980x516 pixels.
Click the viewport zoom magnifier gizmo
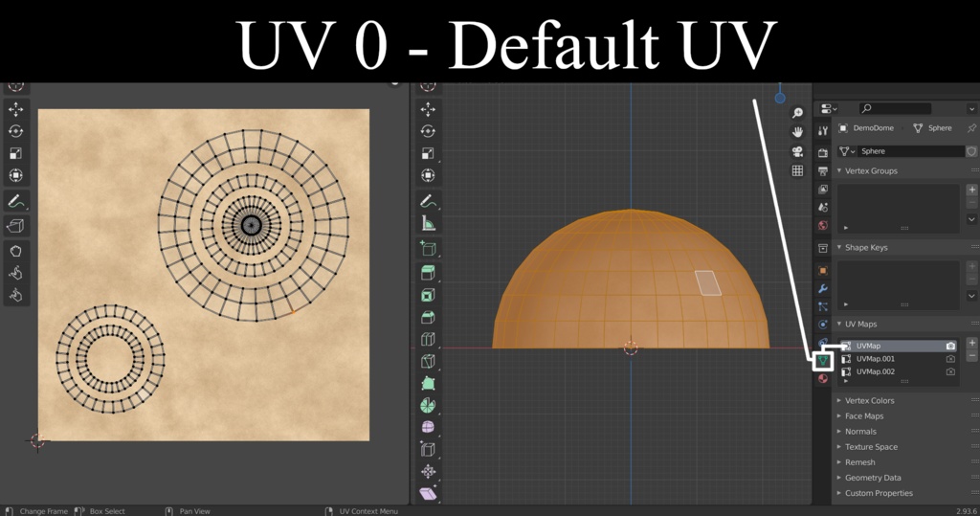(797, 113)
